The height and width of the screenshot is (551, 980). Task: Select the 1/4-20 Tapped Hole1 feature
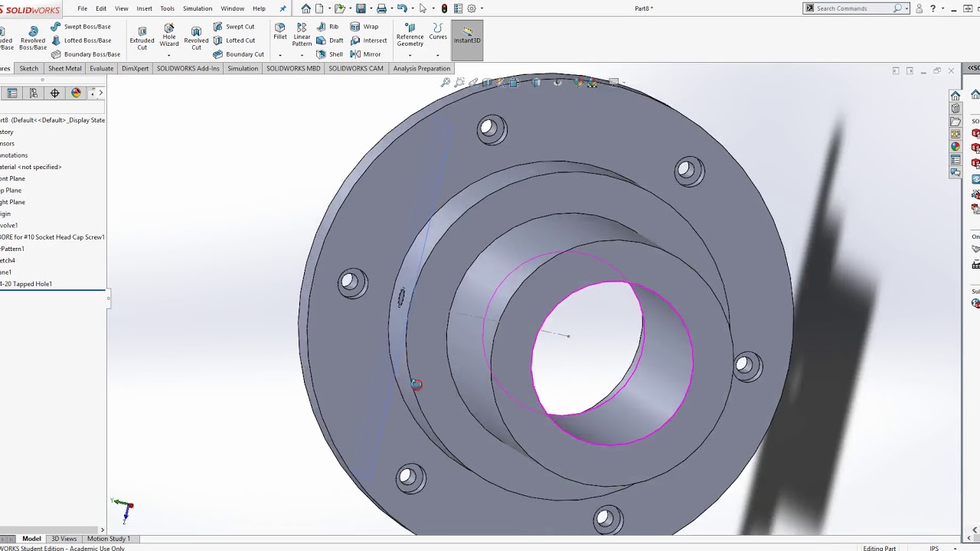coord(27,284)
